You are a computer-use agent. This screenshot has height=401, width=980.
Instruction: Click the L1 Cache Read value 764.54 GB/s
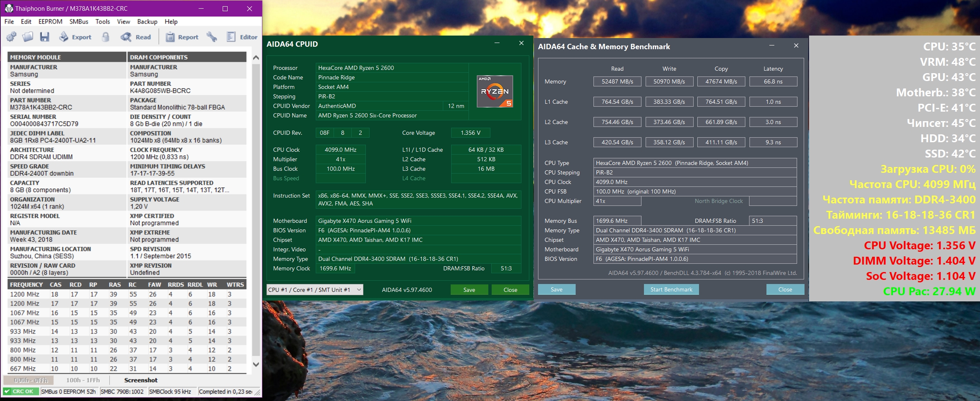617,102
